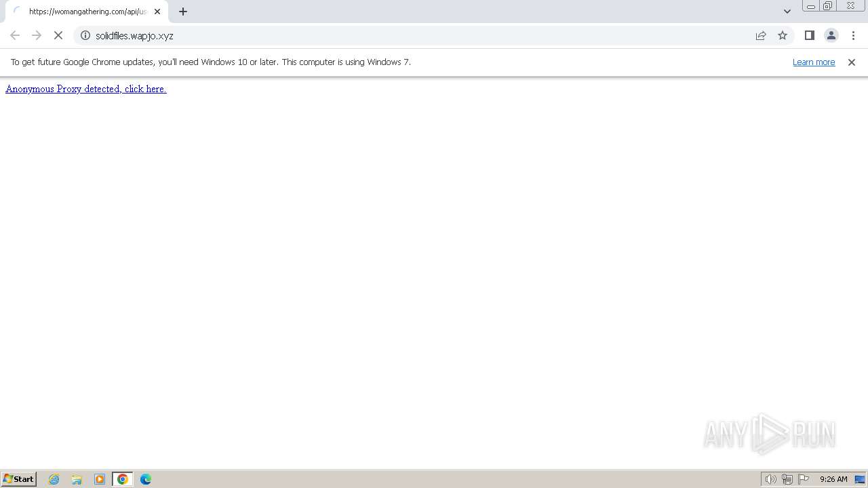Open the Windows Start menu
This screenshot has height=488, width=868.
click(x=19, y=479)
